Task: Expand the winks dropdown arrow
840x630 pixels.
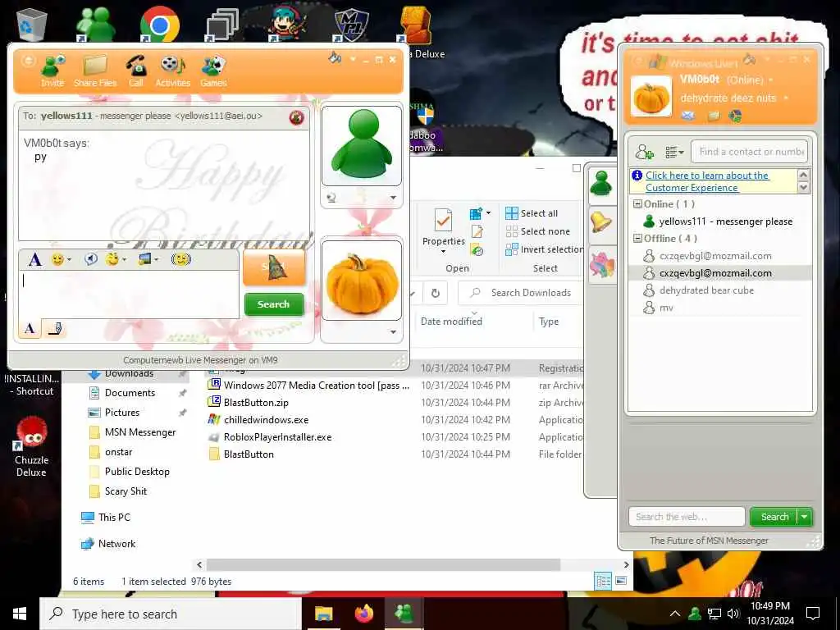Action: (125, 260)
